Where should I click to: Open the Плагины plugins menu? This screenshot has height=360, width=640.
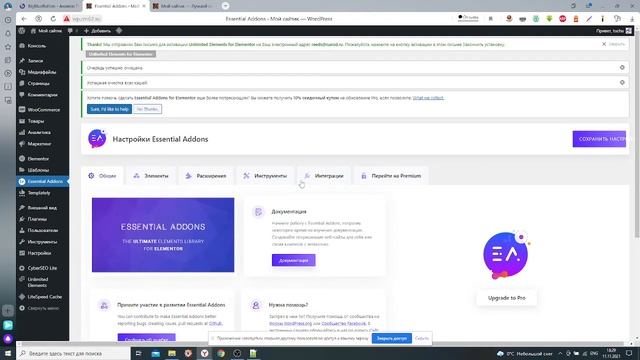(x=37, y=219)
